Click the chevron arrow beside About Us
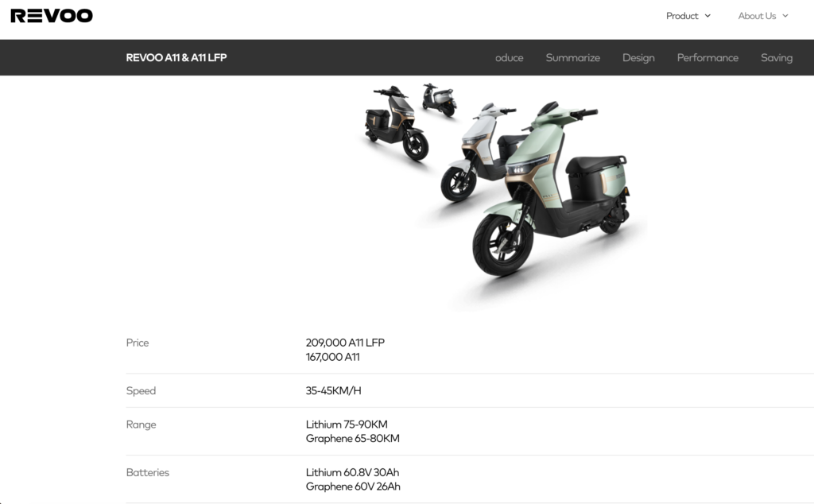The image size is (814, 504). pos(785,16)
